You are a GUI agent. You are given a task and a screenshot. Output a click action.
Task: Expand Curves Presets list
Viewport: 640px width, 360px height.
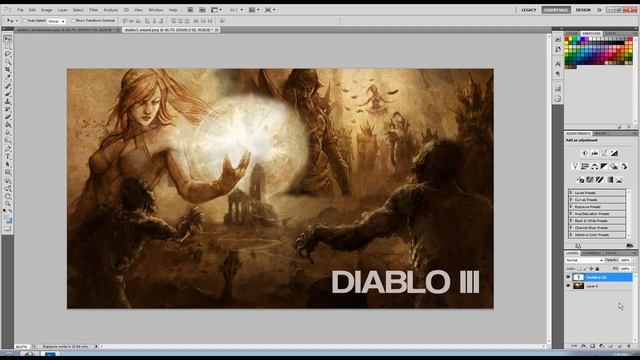coord(571,200)
